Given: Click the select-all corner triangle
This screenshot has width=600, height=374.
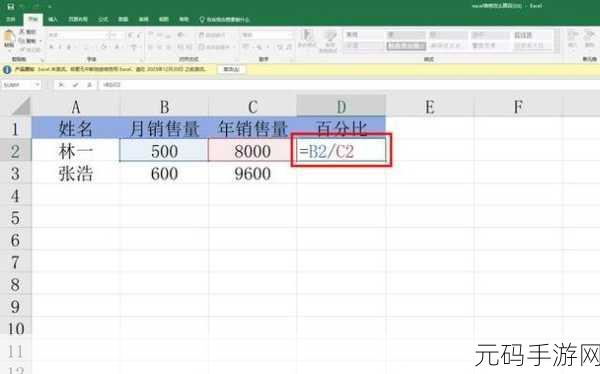Looking at the screenshot, I should [x=21, y=106].
